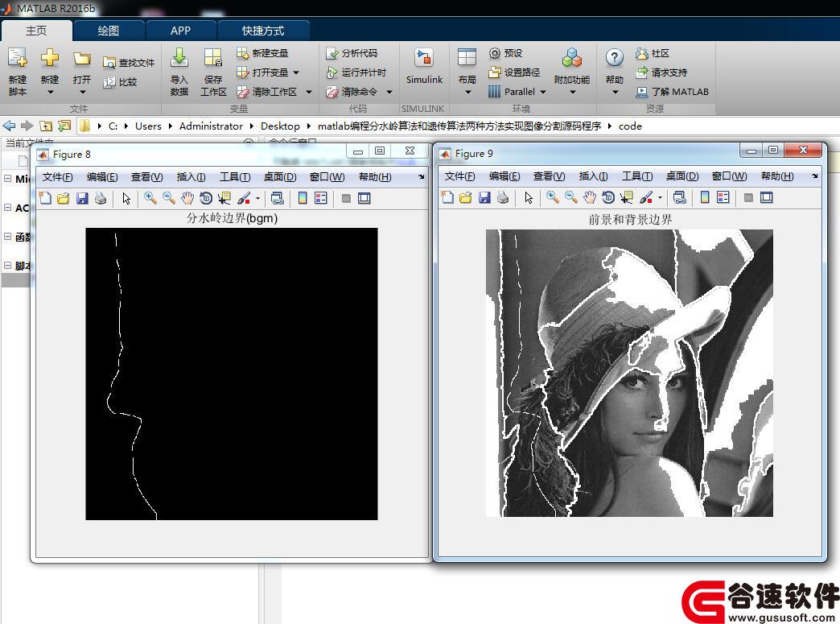Click New Figure icon in Figure 8 toolbar
This screenshot has width=840, height=624.
[x=46, y=198]
